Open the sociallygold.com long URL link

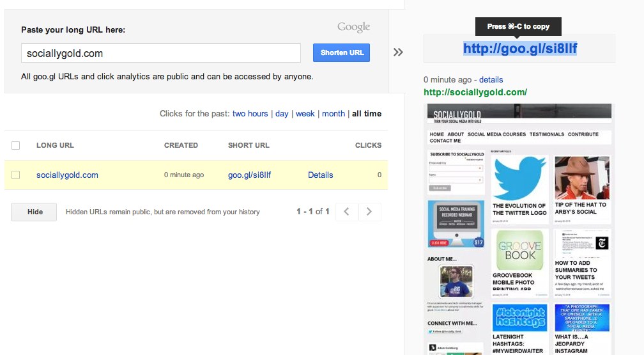click(x=67, y=175)
